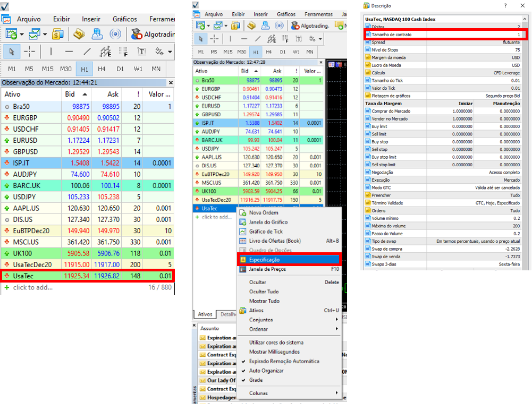Select equidistant channel tool in 12:44:21 window

pos(105,52)
